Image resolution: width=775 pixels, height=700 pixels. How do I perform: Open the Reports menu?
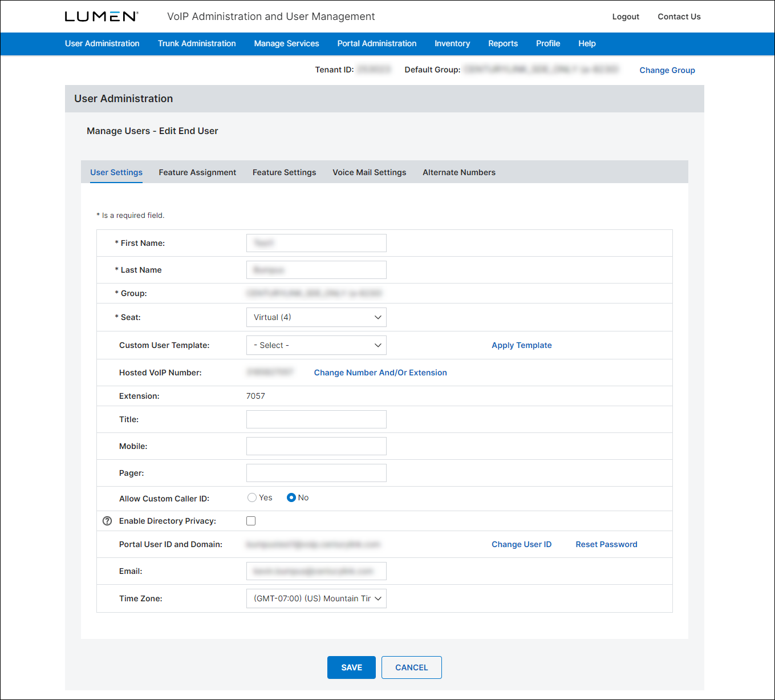[502, 43]
